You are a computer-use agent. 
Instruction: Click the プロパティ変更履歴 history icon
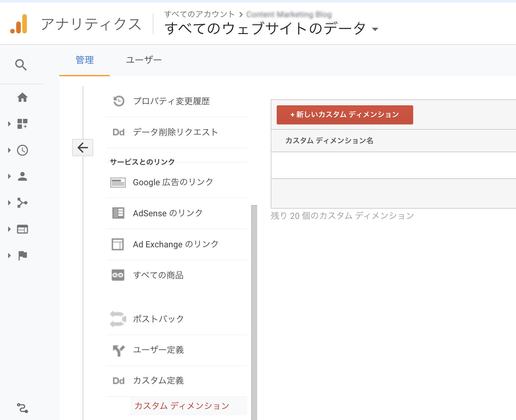coord(119,101)
